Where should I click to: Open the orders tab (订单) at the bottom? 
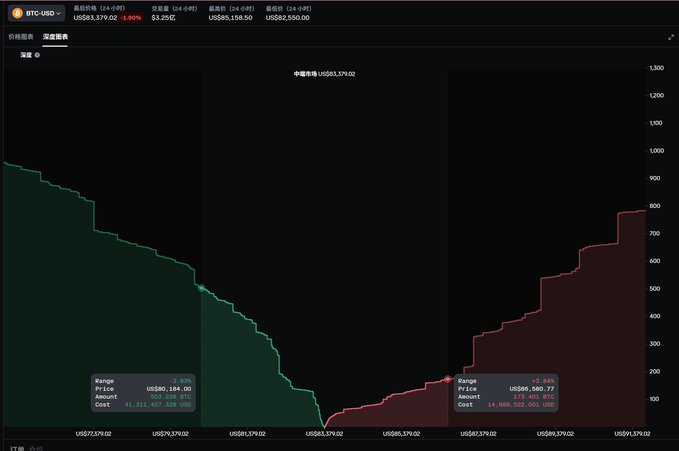[17, 448]
